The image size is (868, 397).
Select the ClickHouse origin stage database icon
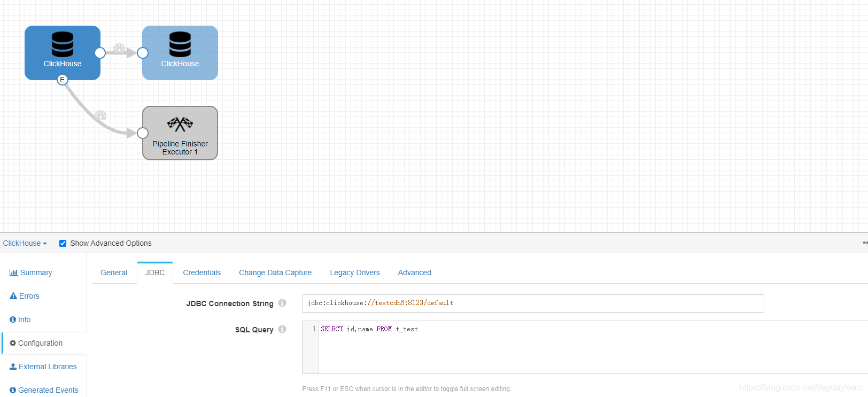63,44
